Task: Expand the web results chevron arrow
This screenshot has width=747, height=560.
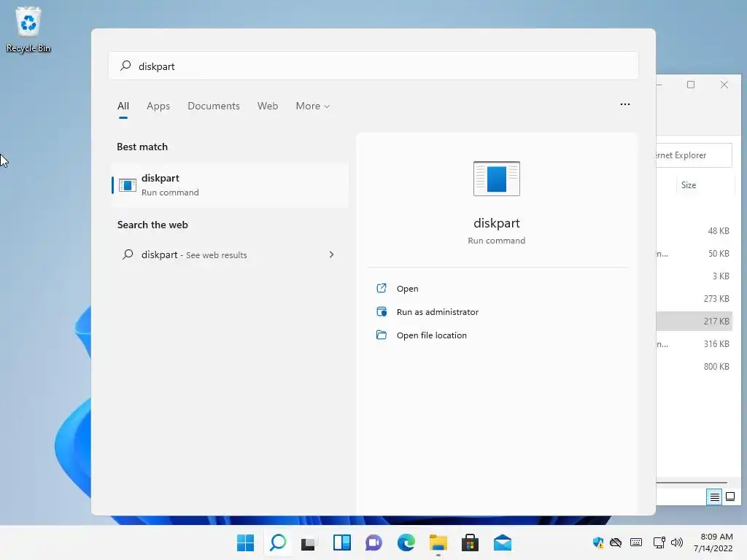Action: [332, 254]
